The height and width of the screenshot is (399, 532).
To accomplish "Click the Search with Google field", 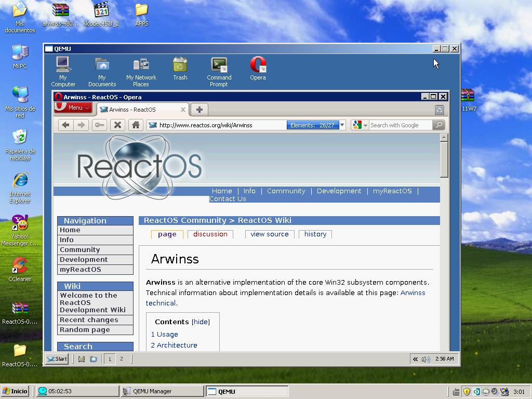I will pos(399,125).
